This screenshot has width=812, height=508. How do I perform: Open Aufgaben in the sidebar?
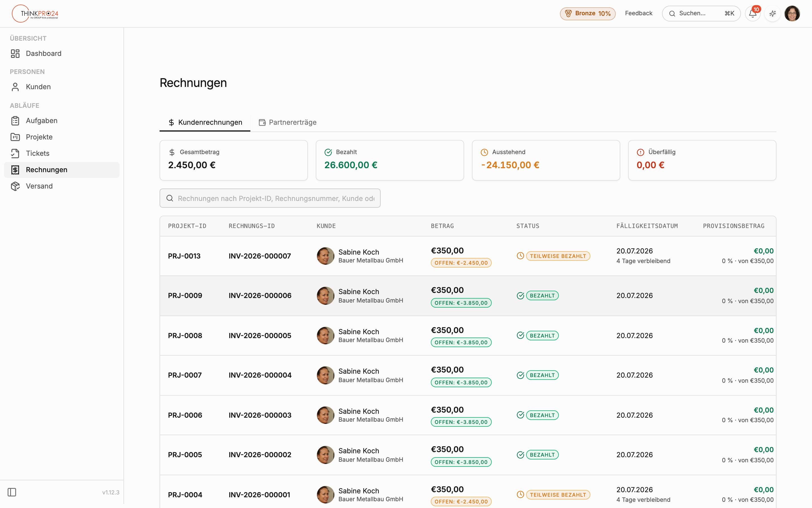tap(62, 121)
